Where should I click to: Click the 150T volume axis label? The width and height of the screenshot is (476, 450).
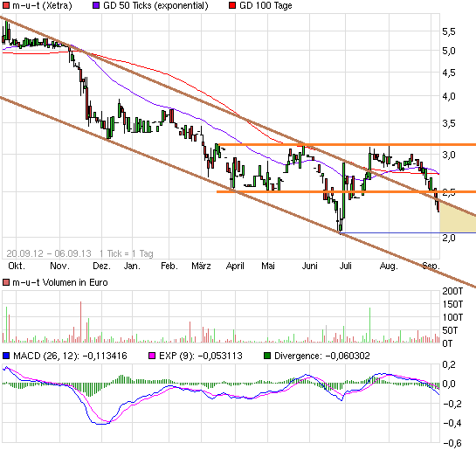point(452,304)
